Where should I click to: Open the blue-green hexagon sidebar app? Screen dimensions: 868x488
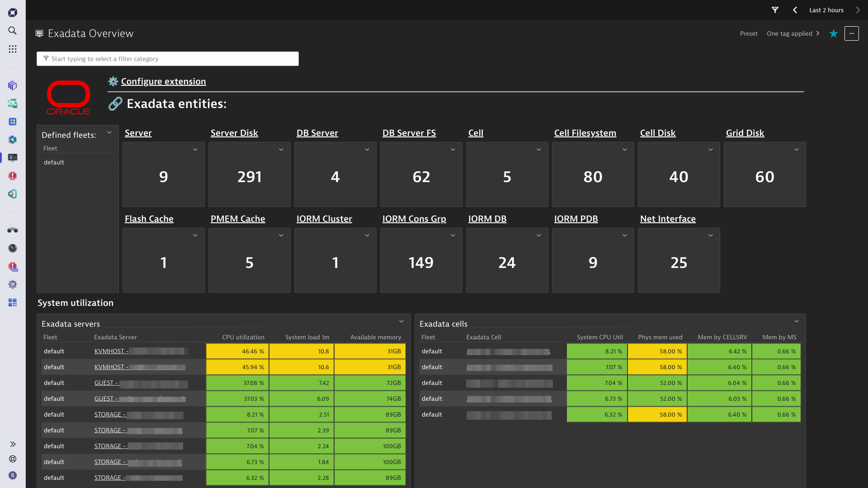[13, 140]
